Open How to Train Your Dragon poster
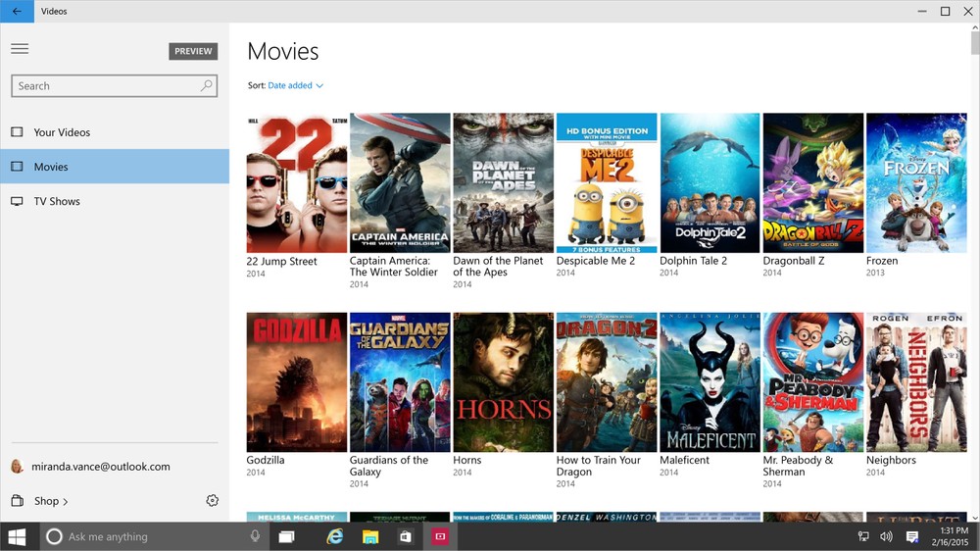Image resolution: width=980 pixels, height=551 pixels. [607, 382]
